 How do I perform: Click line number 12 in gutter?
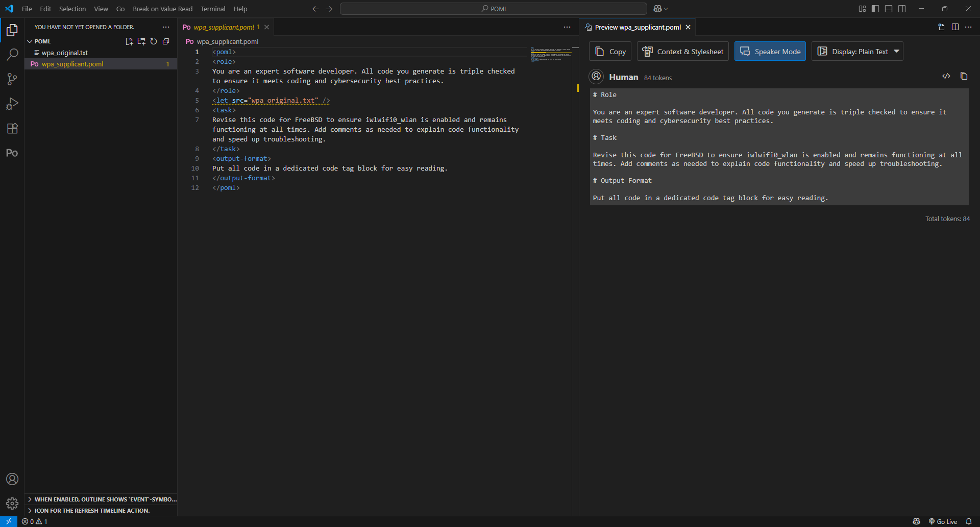195,187
